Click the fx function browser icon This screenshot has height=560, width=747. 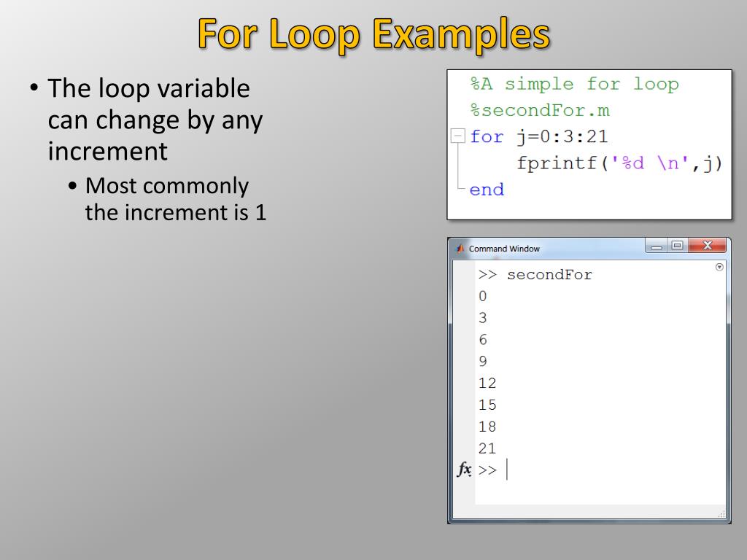tap(465, 470)
